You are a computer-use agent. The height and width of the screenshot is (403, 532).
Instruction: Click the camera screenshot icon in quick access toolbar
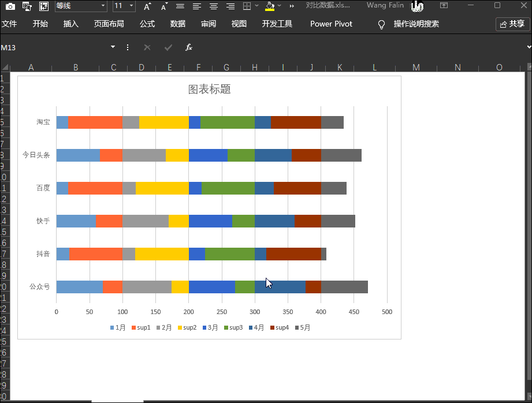pyautogui.click(x=10, y=6)
